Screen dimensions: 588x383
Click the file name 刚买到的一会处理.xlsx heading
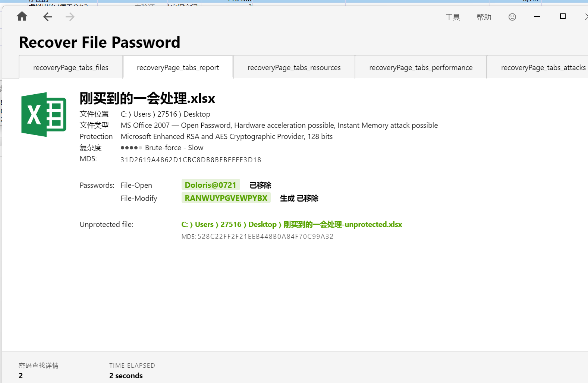pyautogui.click(x=147, y=98)
